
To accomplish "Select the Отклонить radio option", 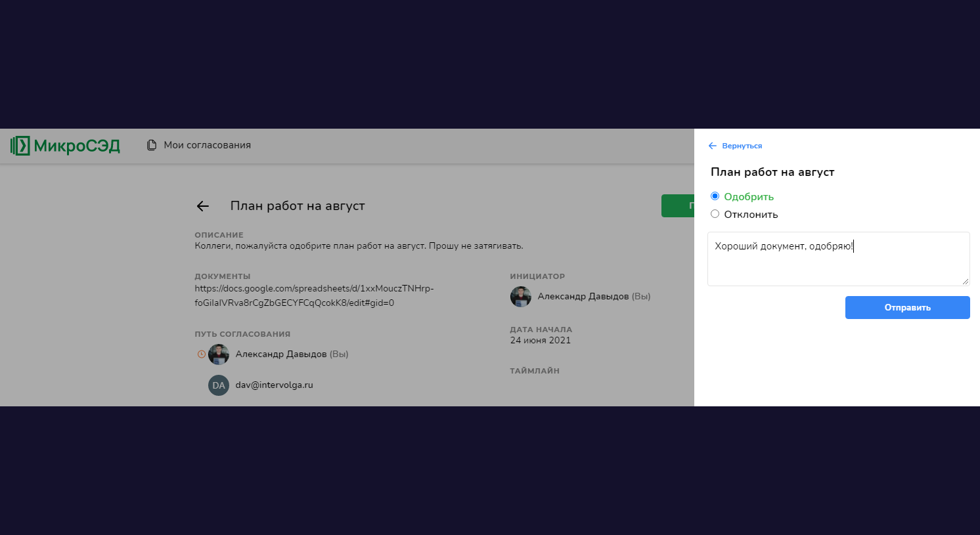I will (x=715, y=214).
